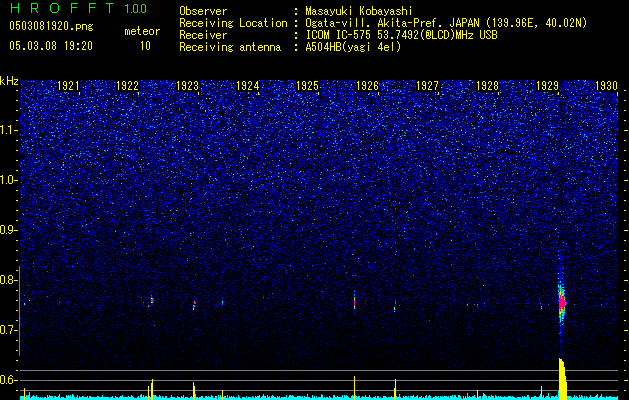Click the 1.1 kHz frequency label
The height and width of the screenshot is (400, 629).
pyautogui.click(x=8, y=130)
